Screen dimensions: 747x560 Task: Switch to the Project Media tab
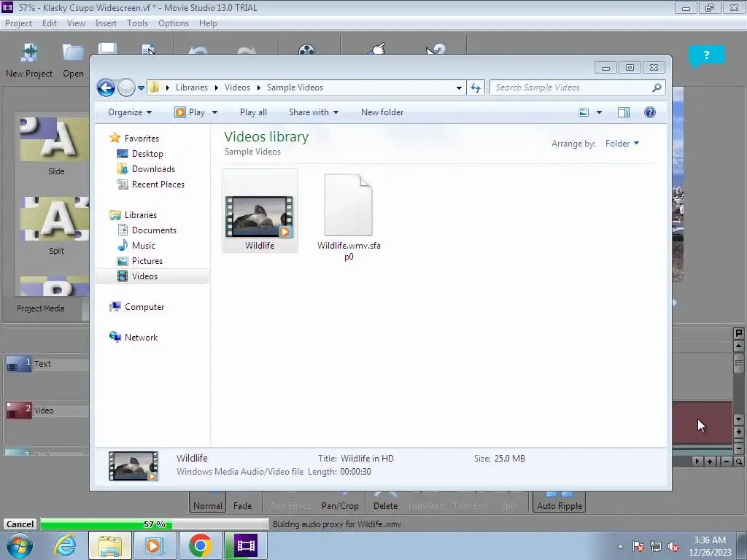[41, 308]
